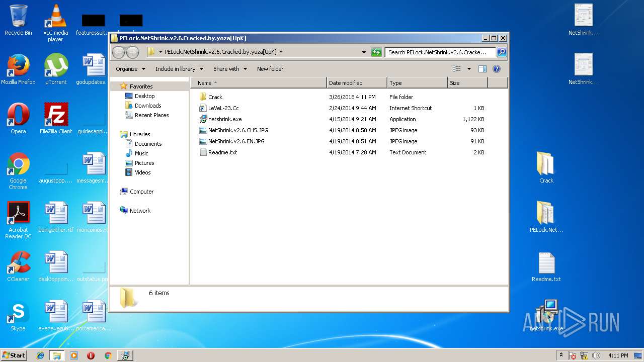
Task: Select the FileZilla Client desktop icon
Action: [x=56, y=118]
